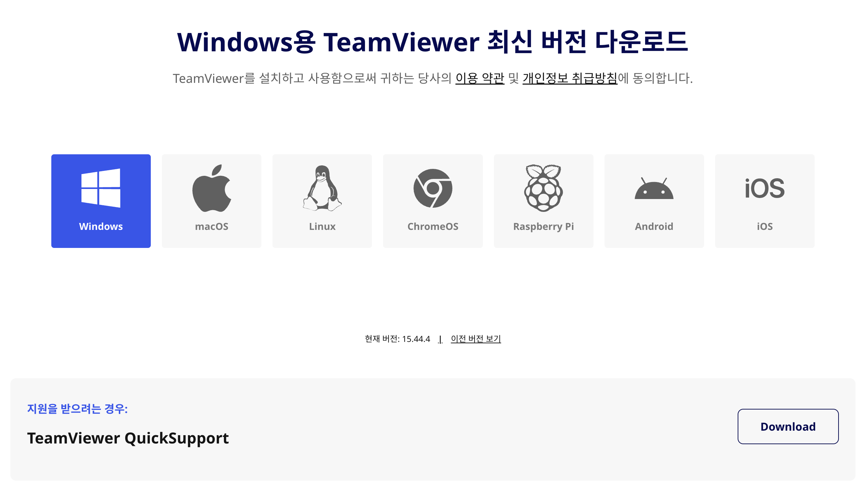The width and height of the screenshot is (868, 491).
Task: Click the Raspberry Pi berry icon
Action: point(543,188)
